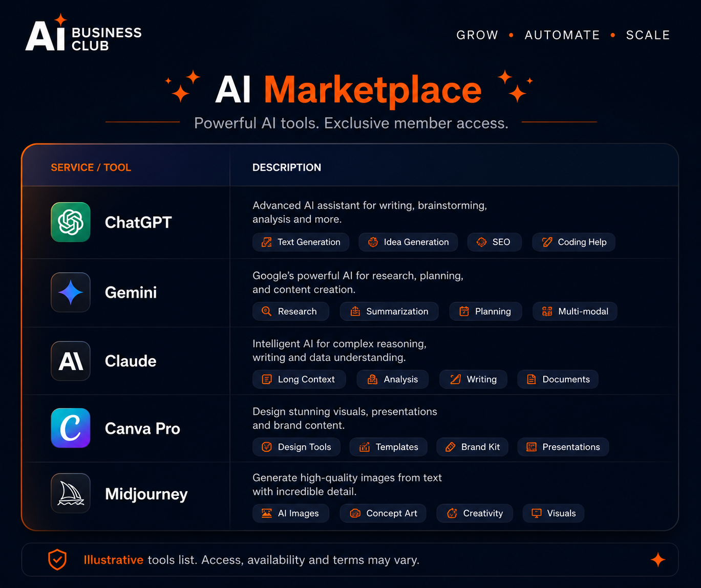701x588 pixels.
Task: Click the 'Google's powerful AI for research' description
Action: pyautogui.click(x=358, y=282)
